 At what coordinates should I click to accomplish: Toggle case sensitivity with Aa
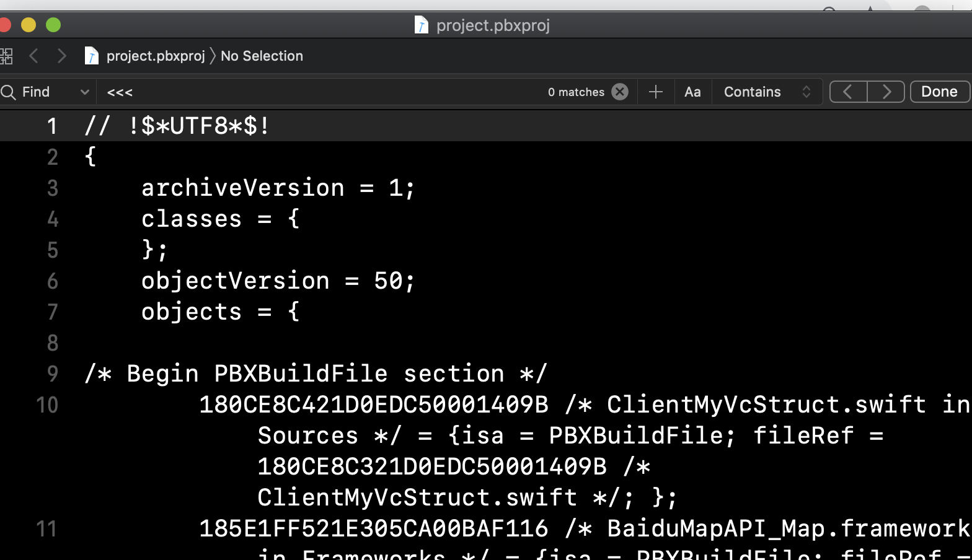[x=692, y=92]
